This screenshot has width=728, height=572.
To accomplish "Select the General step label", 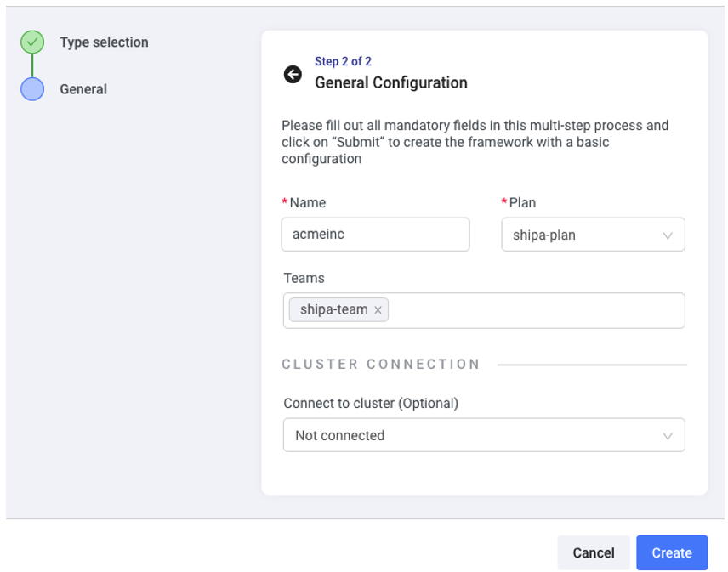I will click(x=83, y=89).
